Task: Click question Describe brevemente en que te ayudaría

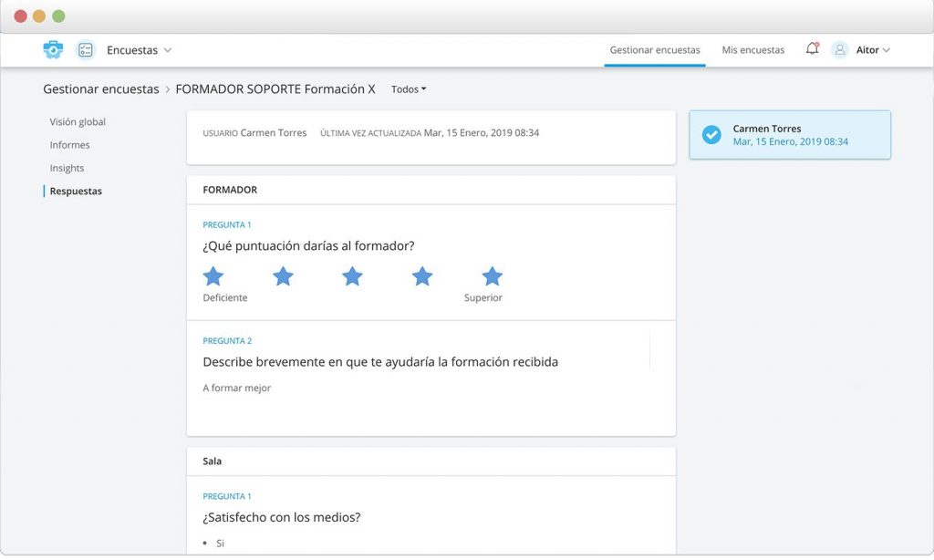Action: click(380, 362)
